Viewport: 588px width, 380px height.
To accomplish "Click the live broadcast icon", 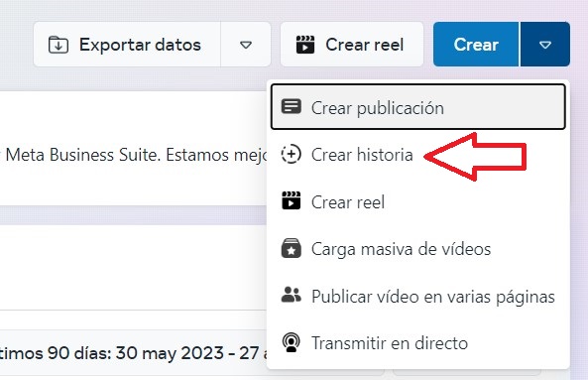I will [291, 342].
